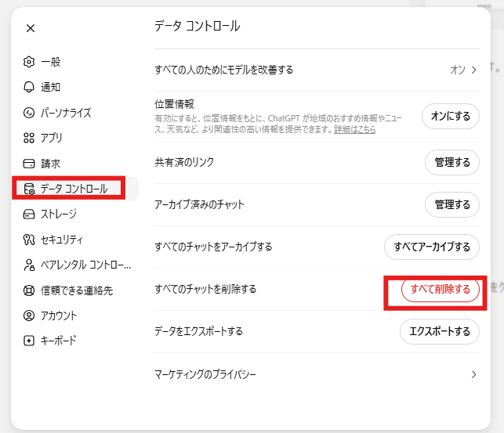Click the すべてのチャットをアーカイブする label

(x=213, y=247)
